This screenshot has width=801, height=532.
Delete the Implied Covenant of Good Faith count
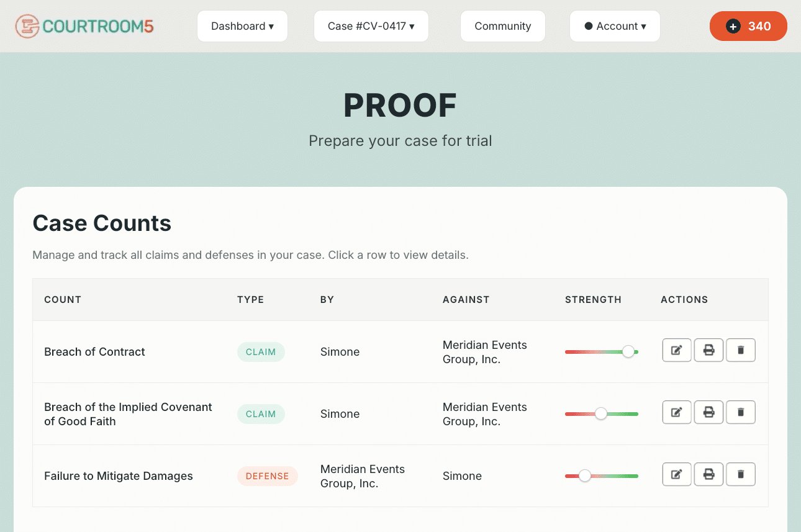741,412
